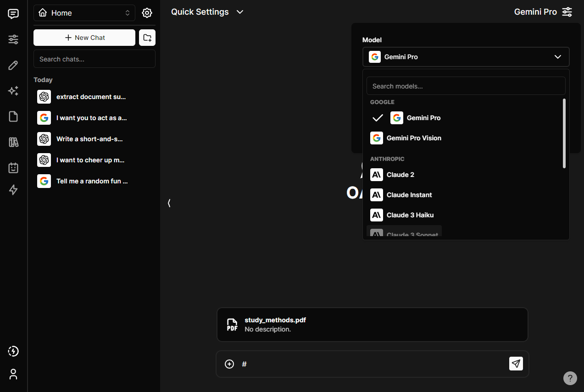The image size is (584, 392).
Task: Click the PDF icon of study_methods.pdf
Action: coord(232,325)
